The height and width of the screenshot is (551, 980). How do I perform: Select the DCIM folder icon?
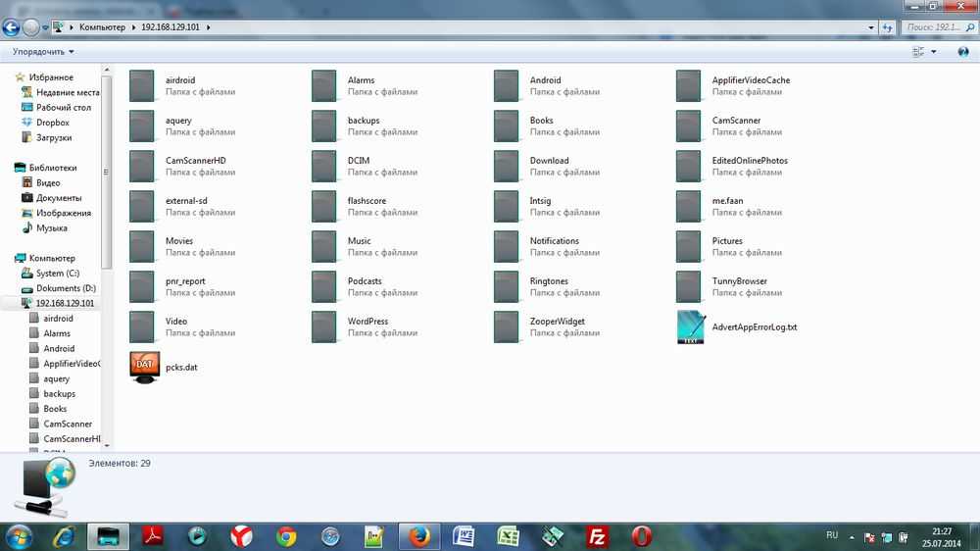[323, 166]
